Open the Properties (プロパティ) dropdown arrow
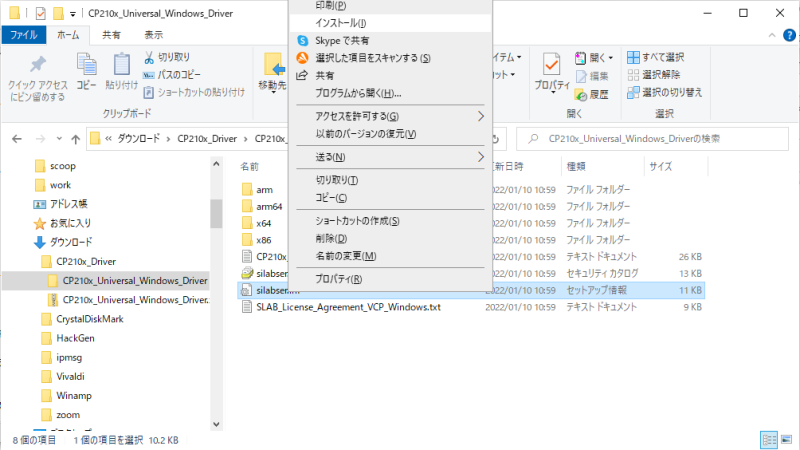This screenshot has width=800, height=450. [553, 93]
